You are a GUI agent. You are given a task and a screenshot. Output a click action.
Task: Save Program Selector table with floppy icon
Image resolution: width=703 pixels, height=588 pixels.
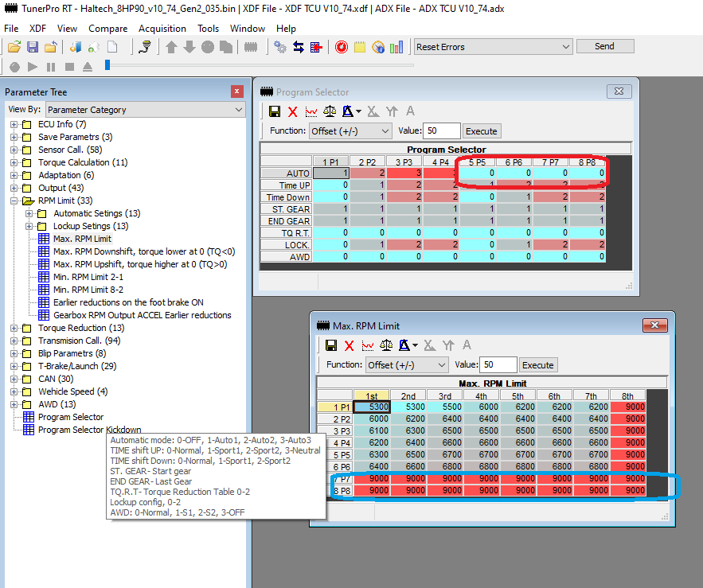click(275, 111)
